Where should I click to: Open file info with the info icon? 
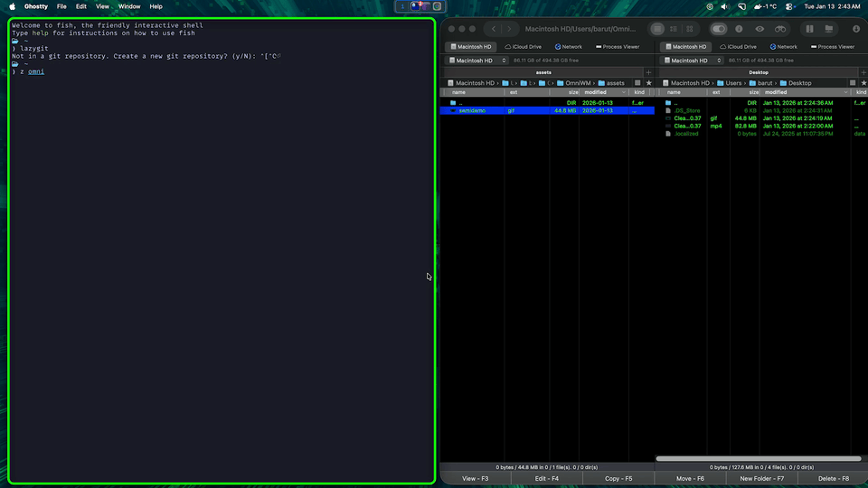[739, 29]
